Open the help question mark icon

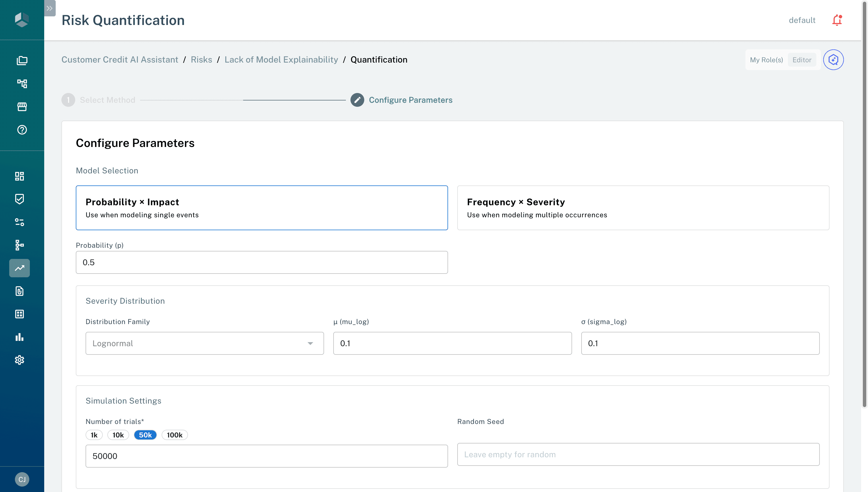[22, 130]
